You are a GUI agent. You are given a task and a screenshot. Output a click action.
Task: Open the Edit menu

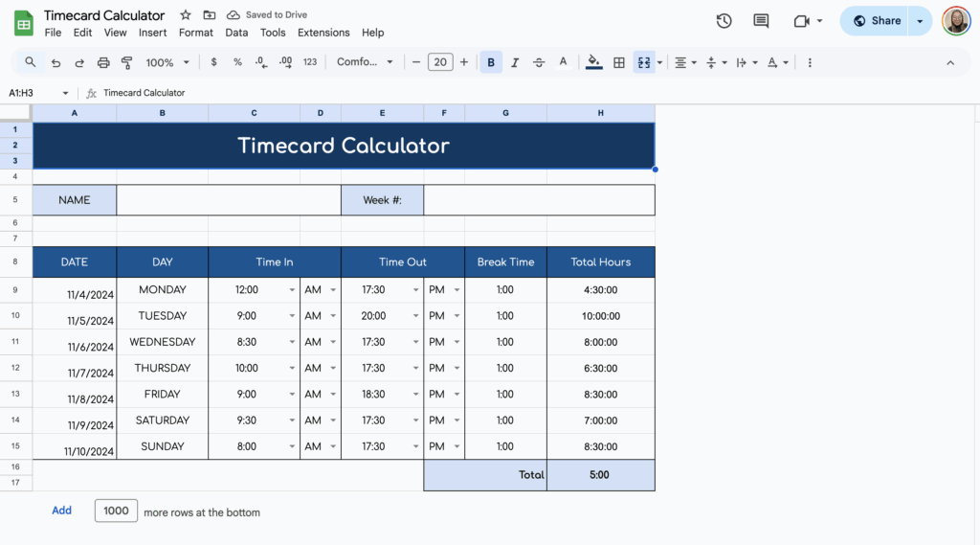(x=82, y=33)
